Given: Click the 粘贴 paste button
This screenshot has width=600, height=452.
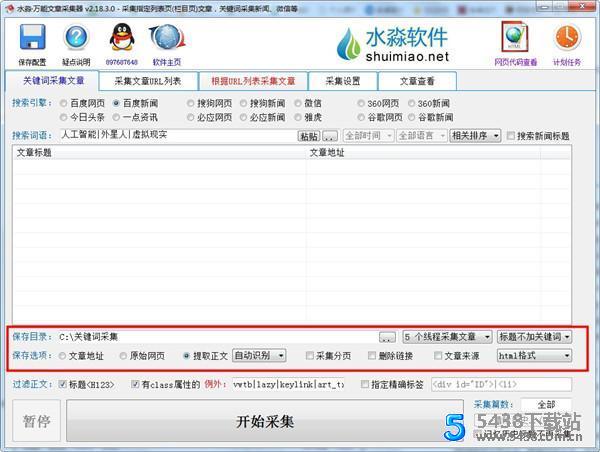Looking at the screenshot, I should point(309,136).
